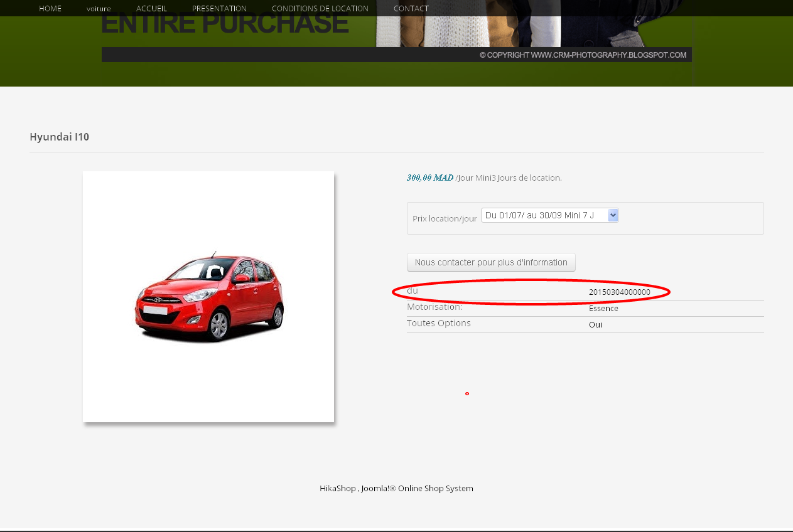
Task: Open the CONTACT menu item
Action: (x=411, y=8)
